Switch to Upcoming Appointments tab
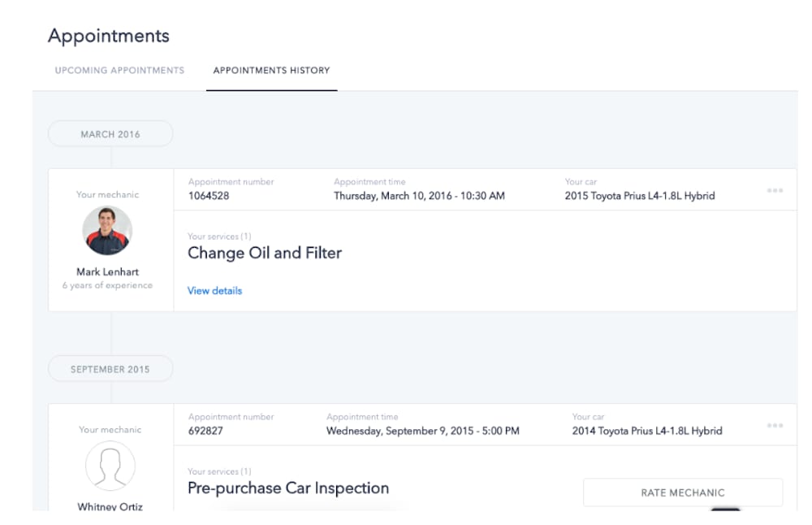The width and height of the screenshot is (812, 525). click(119, 71)
